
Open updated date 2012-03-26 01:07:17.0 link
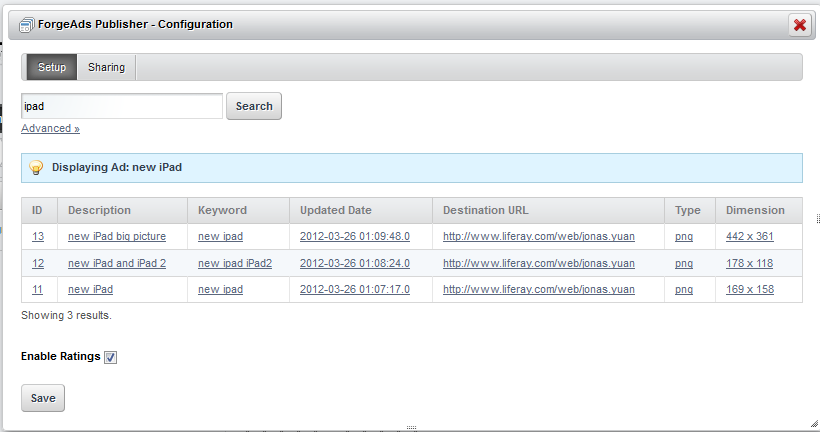click(355, 290)
